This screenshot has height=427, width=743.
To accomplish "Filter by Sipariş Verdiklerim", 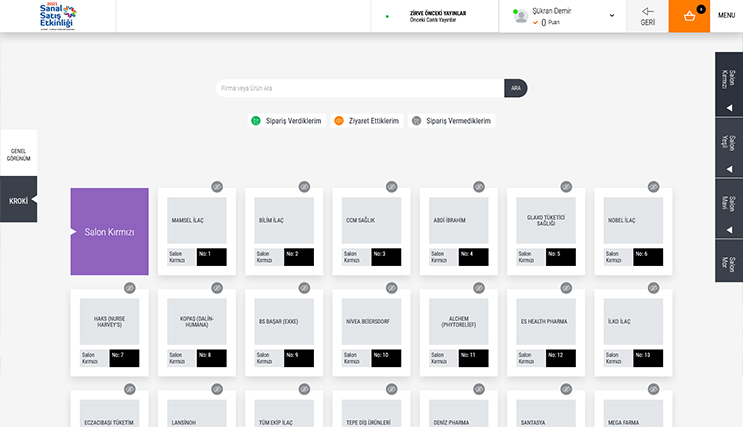I will [286, 121].
